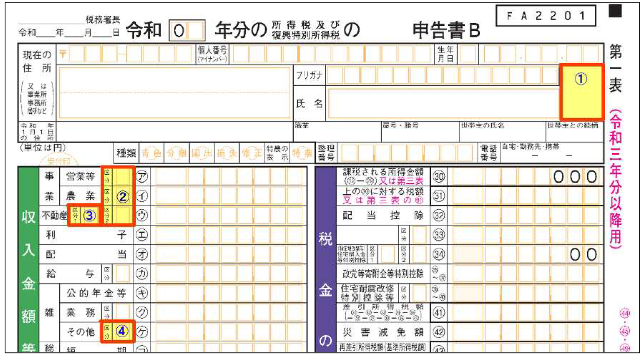
Task: Click the 個人番号 (マイナンバー) number boxes
Action: (333, 54)
